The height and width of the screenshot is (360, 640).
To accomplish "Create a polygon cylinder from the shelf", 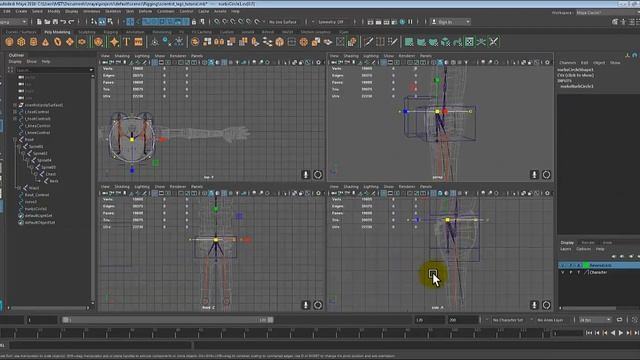I will 33,42.
